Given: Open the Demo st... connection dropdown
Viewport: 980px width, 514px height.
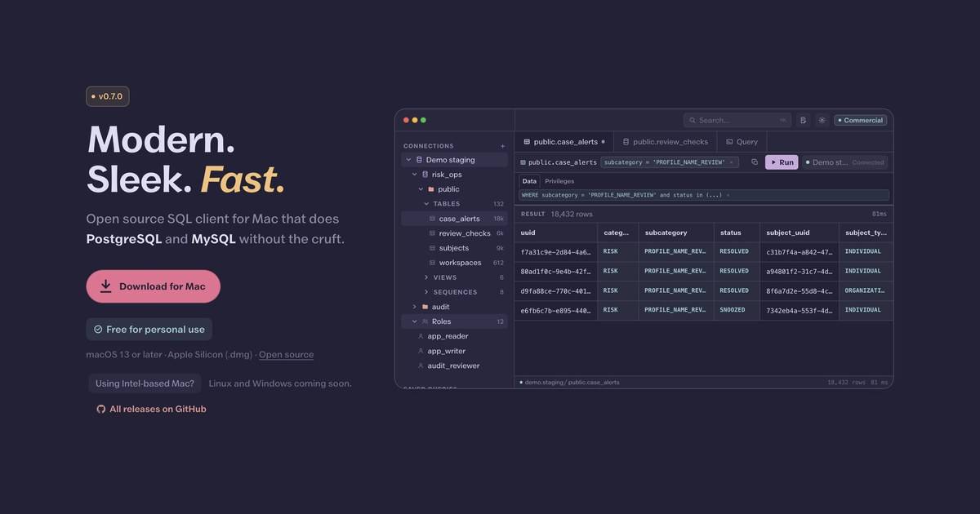Looking at the screenshot, I should [845, 162].
